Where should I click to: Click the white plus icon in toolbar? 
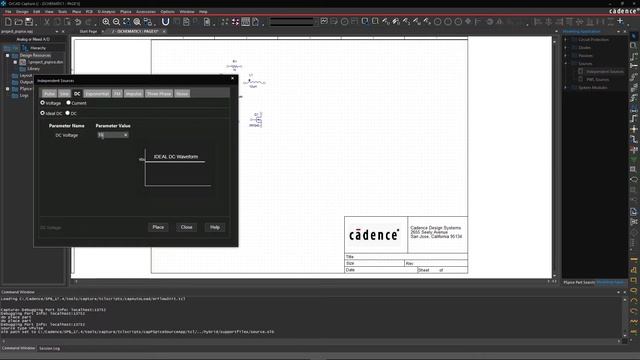click(620, 21)
